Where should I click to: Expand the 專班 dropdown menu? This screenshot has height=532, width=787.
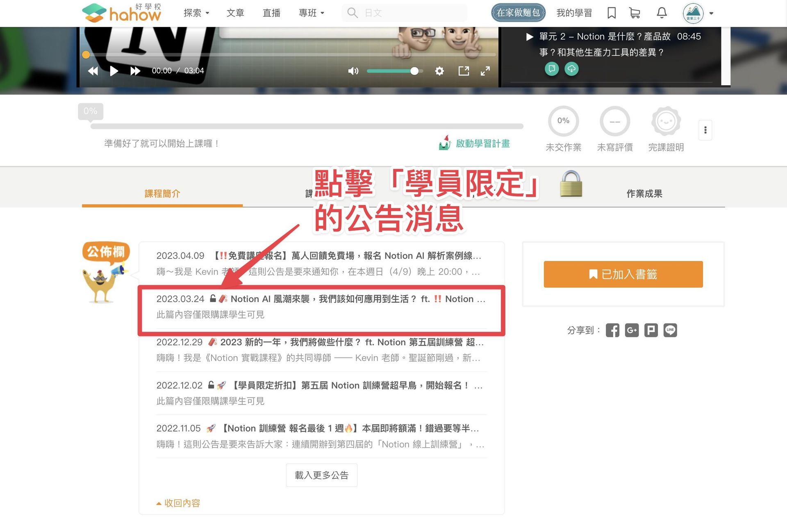[312, 13]
